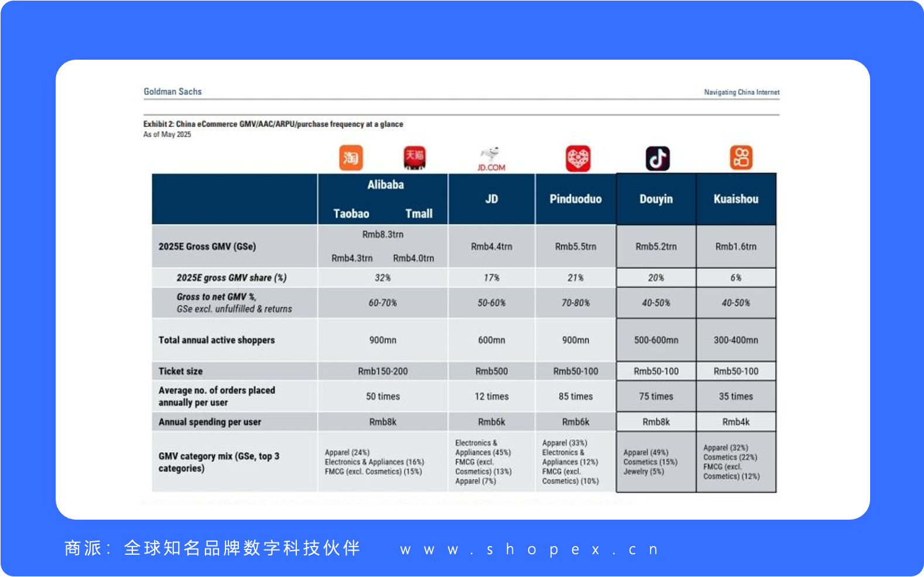Click the Rmb8.3trn Alibaba GMV value
This screenshot has width=924, height=577.
pyautogui.click(x=383, y=234)
